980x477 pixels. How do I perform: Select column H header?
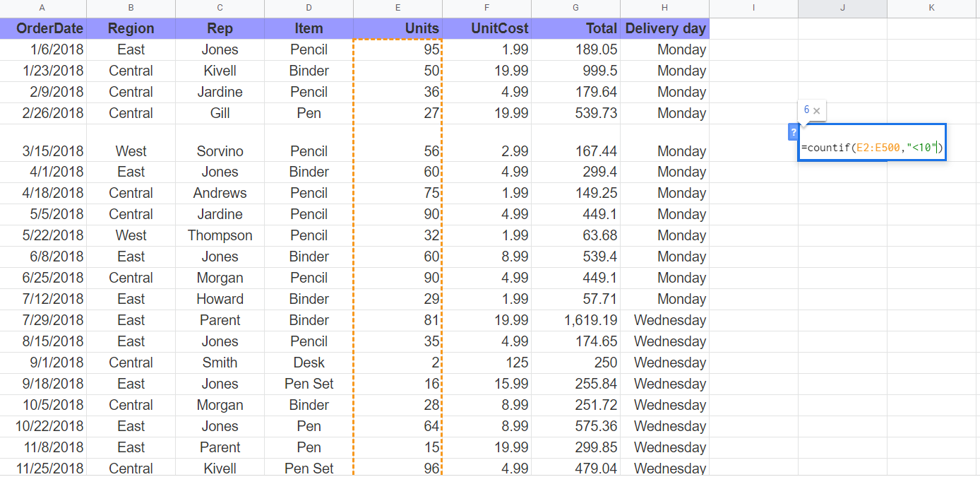click(x=664, y=8)
